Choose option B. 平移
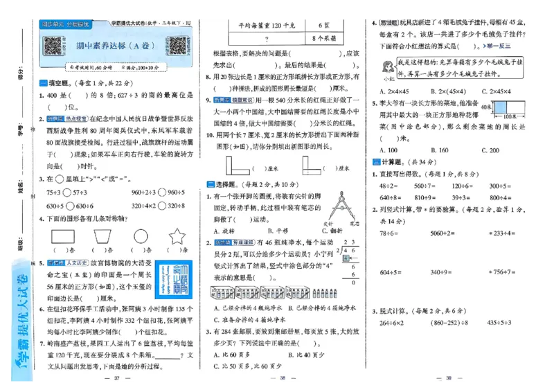The width and height of the screenshot is (554, 392). pyautogui.click(x=278, y=231)
